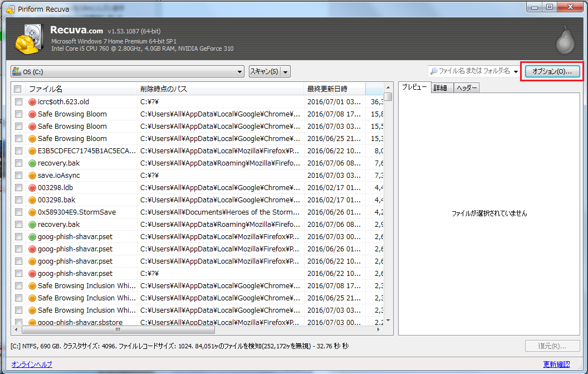Select the icrc$oth.623.old file name
The width and height of the screenshot is (588, 374).
63,102
